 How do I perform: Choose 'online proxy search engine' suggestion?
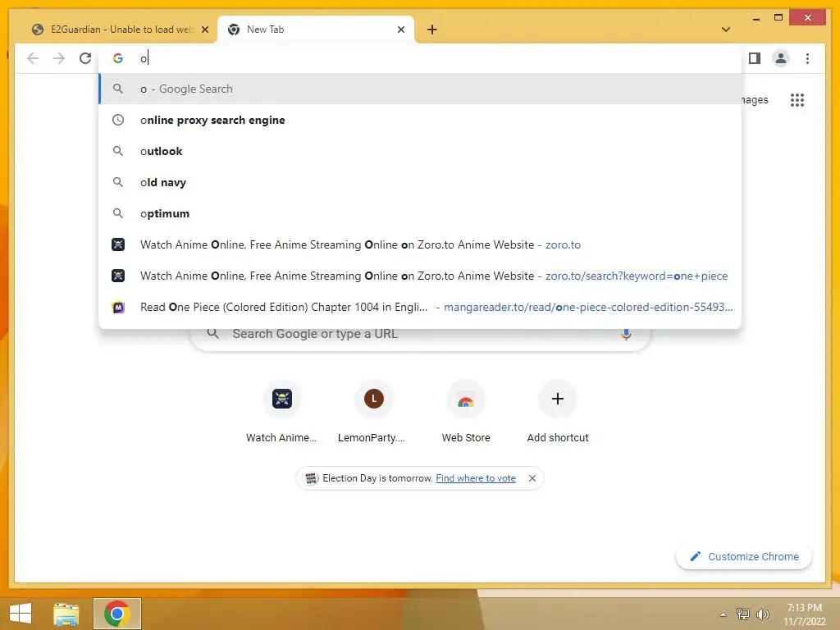coord(420,120)
